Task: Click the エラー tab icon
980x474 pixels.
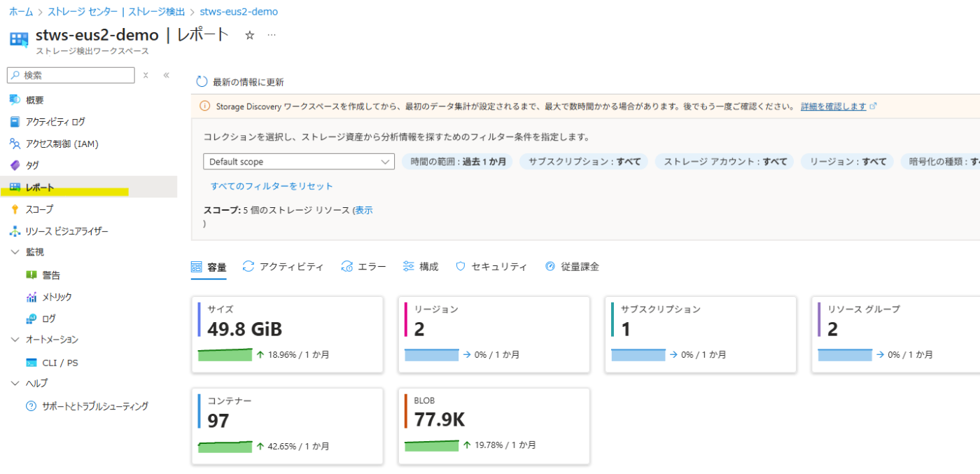Action: (x=347, y=267)
